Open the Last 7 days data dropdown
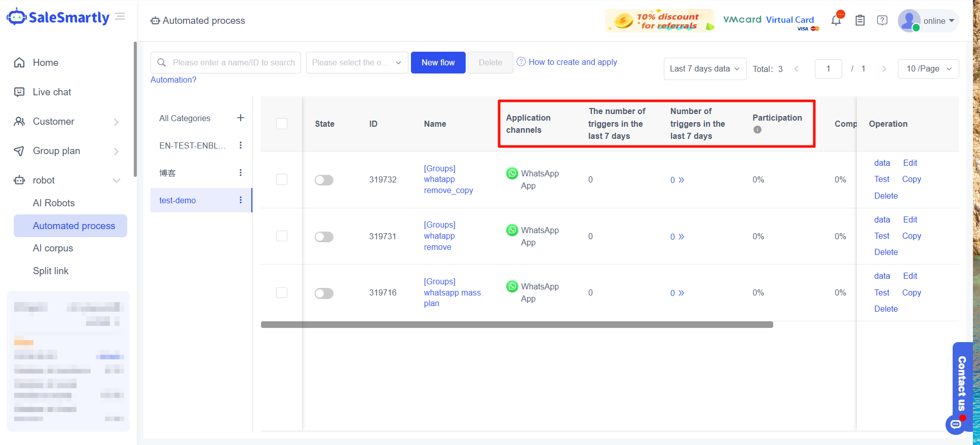 (x=704, y=69)
